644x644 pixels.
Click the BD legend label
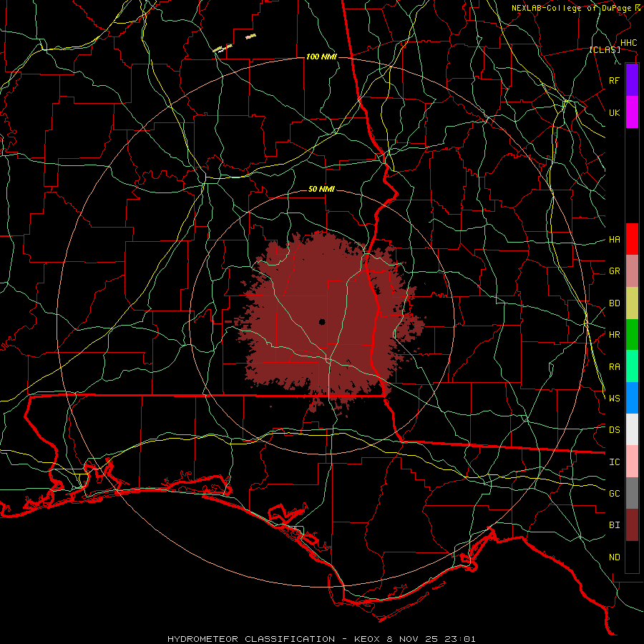pos(615,303)
